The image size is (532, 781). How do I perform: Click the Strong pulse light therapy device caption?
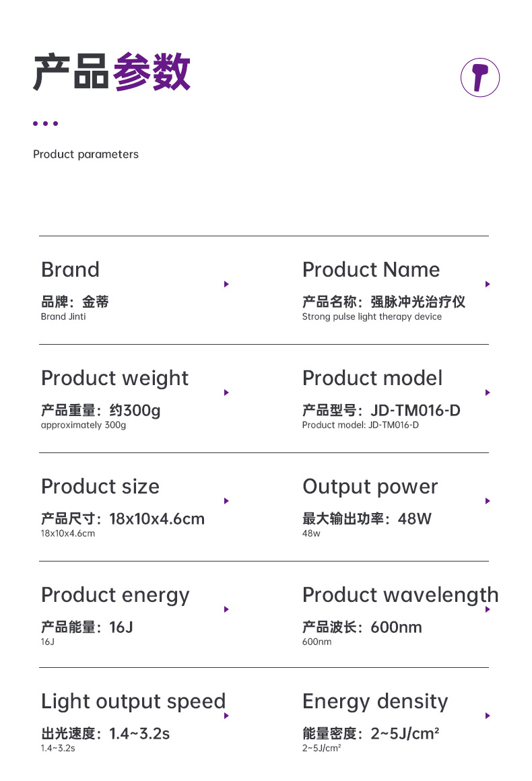[x=372, y=316]
